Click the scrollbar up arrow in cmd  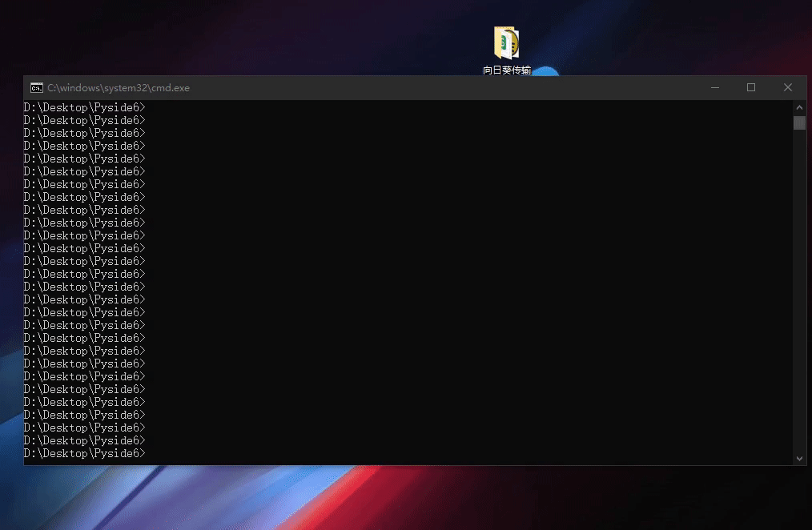(799, 107)
